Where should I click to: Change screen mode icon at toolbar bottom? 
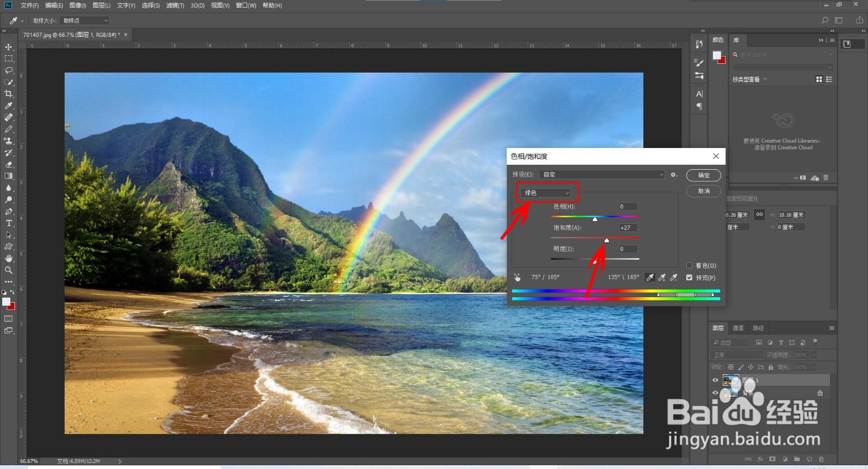point(9,330)
